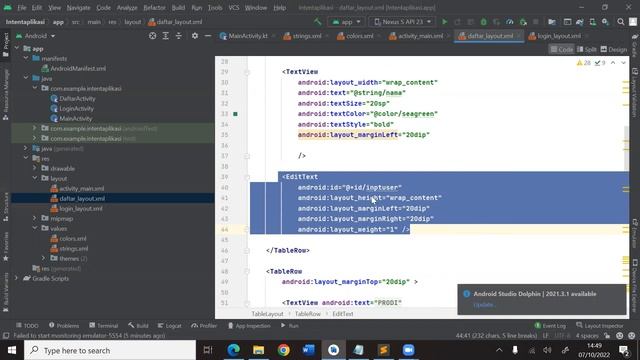Open the Problems tool window
The height and width of the screenshot is (360, 640).
pos(64,325)
